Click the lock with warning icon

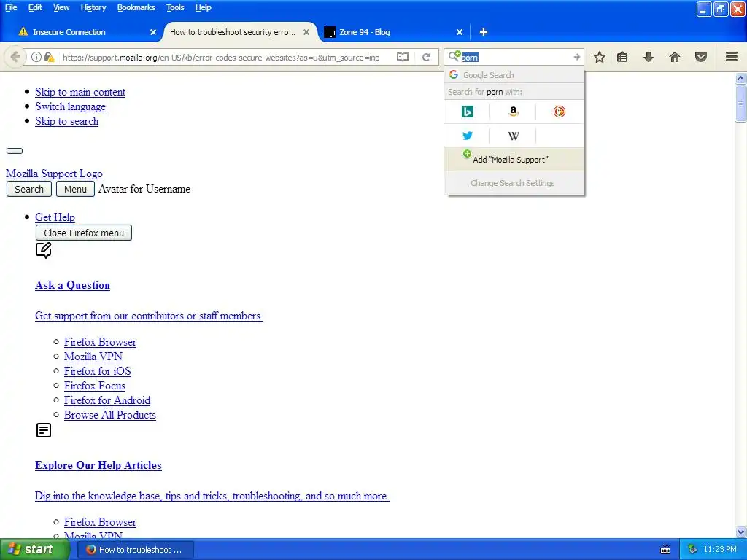pyautogui.click(x=49, y=57)
